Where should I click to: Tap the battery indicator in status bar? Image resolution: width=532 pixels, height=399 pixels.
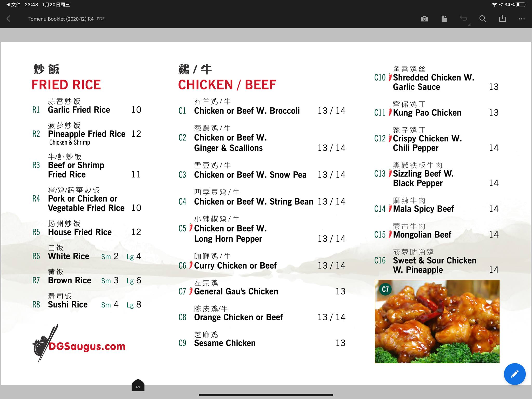tap(521, 5)
